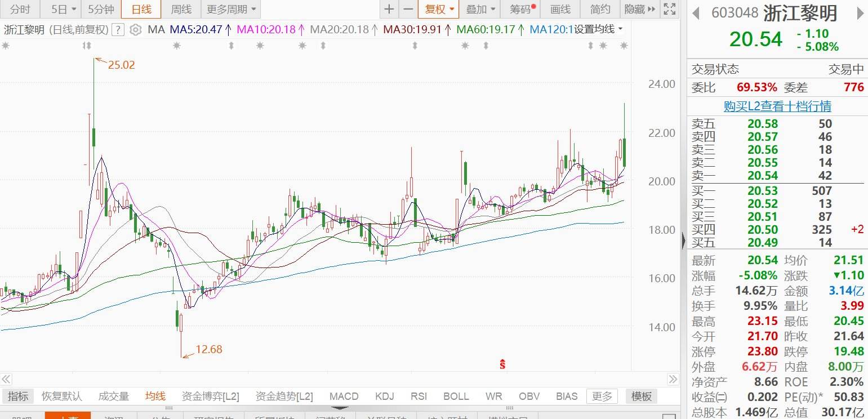
Task: Toggle 简约 simplified chart mode
Action: pos(600,9)
